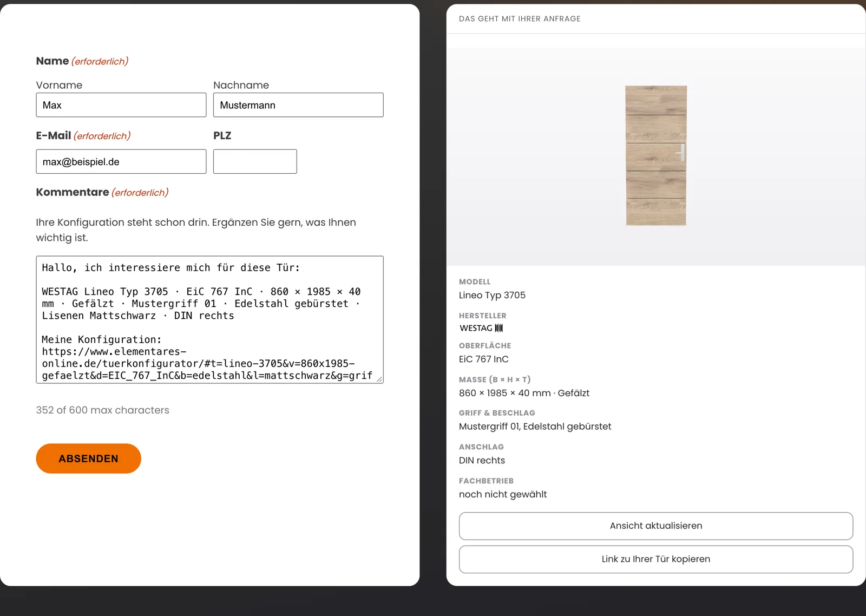Screen dimensions: 866x616
Task: Click the empty PLZ input field
Action: click(255, 161)
